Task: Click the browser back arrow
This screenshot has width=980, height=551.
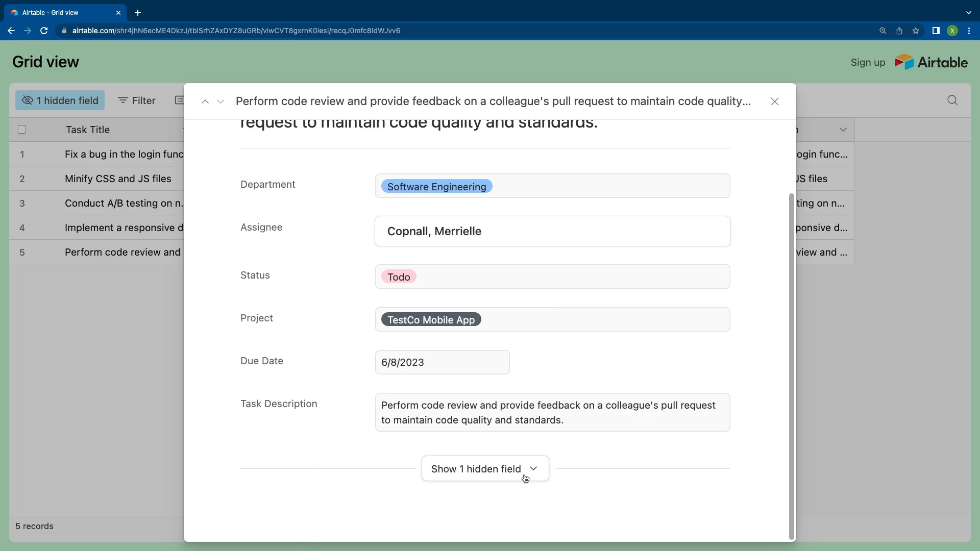Action: pyautogui.click(x=11, y=31)
